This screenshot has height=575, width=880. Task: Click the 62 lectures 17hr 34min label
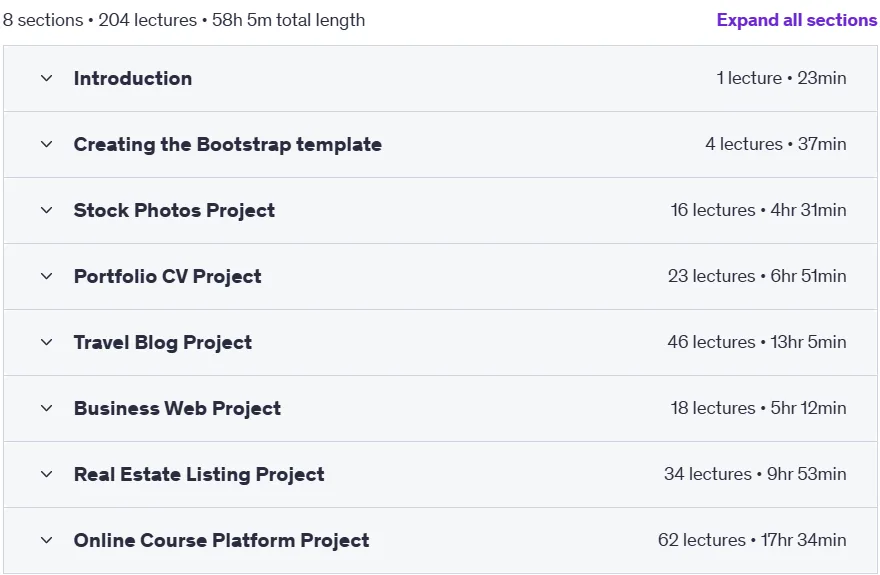coord(752,540)
